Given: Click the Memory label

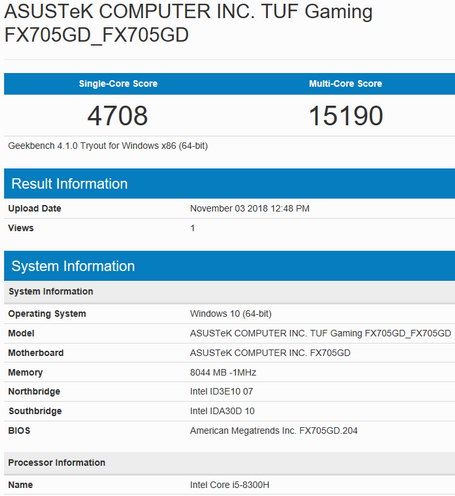Looking at the screenshot, I should (x=25, y=373).
